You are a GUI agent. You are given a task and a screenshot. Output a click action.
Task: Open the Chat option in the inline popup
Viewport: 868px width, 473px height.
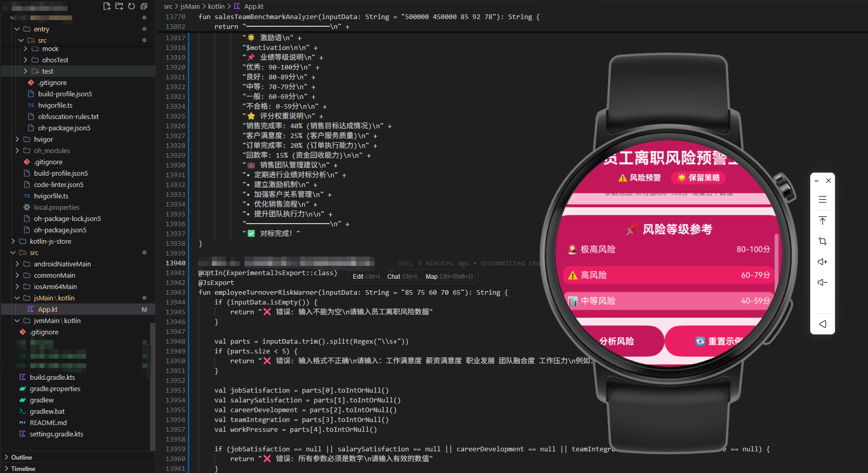[x=394, y=277]
